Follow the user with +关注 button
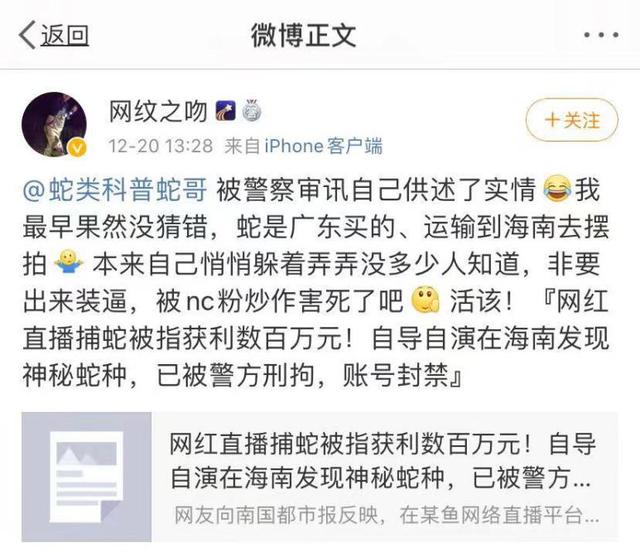The height and width of the screenshot is (552, 640). pos(571,120)
